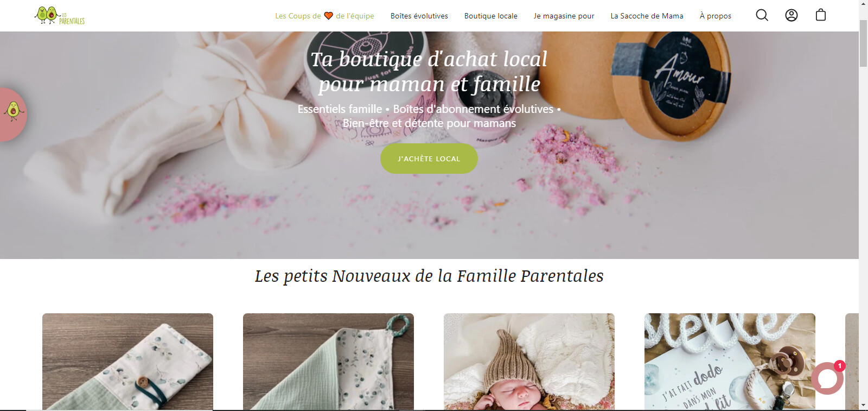Expand the Boutique locale menu
868x411 pixels.
point(491,16)
